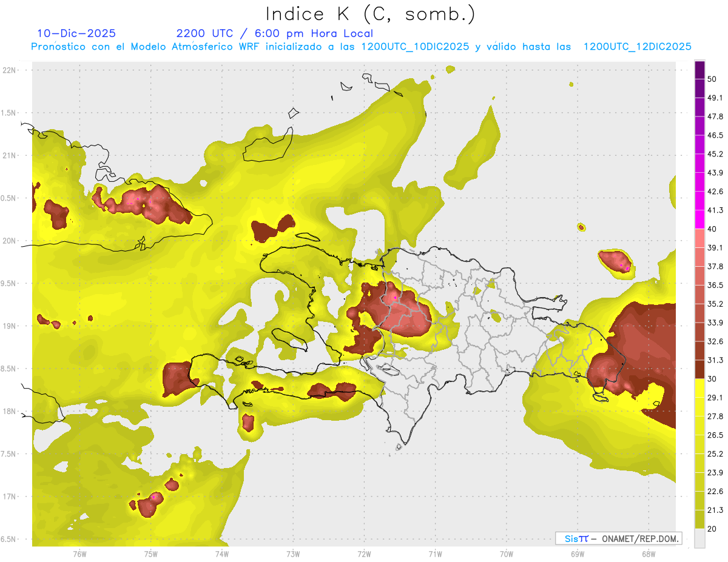This screenshot has width=728, height=562.
Task: Click the "42.6" colorbar label
Action: [x=715, y=192]
